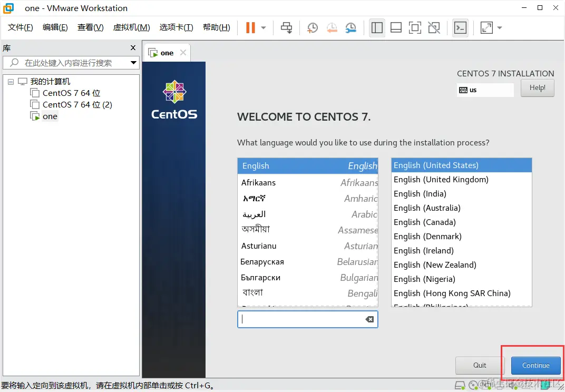This screenshot has width=565, height=392.
Task: Open the 查看(V) menu
Action: (x=91, y=27)
